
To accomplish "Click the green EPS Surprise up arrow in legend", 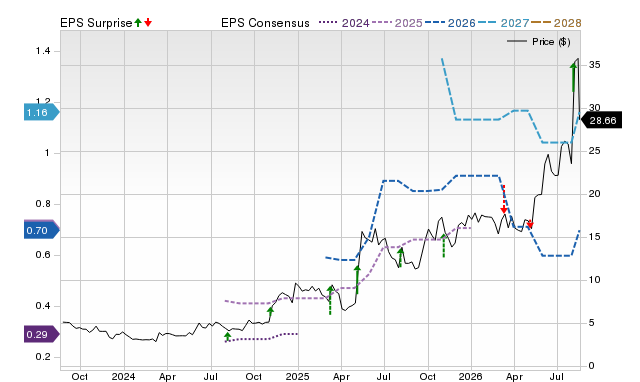I will click(138, 23).
